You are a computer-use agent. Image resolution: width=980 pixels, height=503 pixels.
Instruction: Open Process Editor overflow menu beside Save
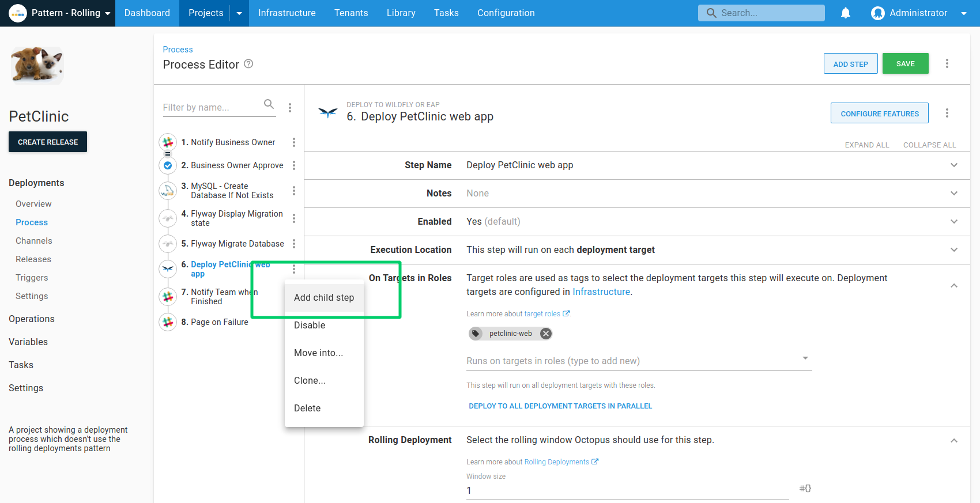tap(947, 63)
